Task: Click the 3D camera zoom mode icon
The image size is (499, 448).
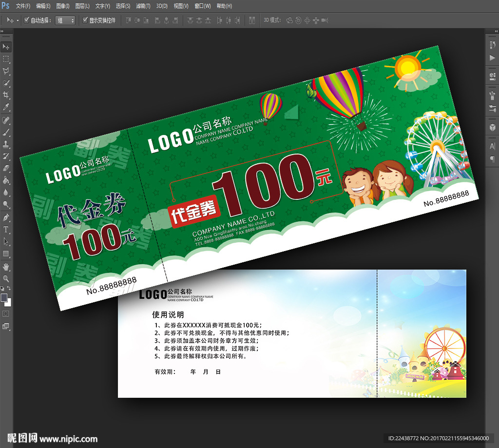Action: (x=325, y=20)
